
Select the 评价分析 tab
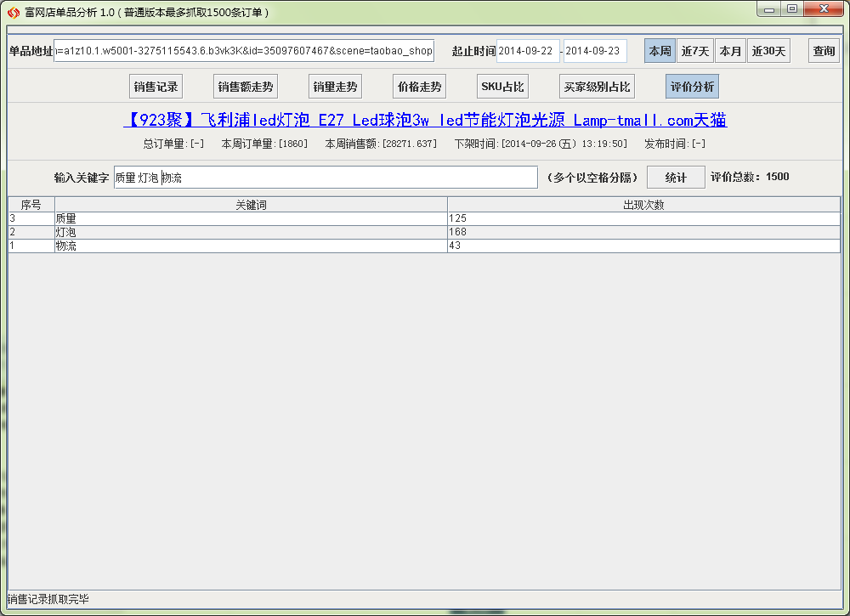point(692,87)
